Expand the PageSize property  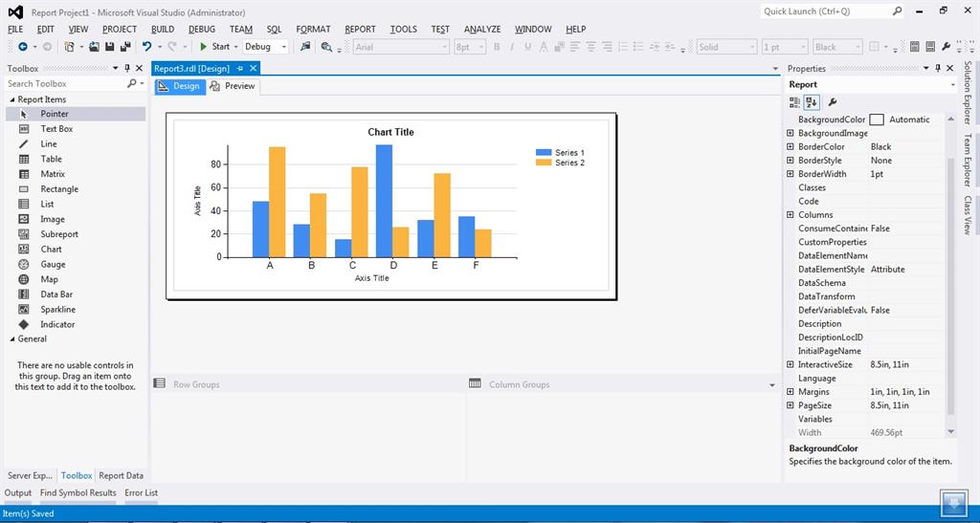tap(790, 405)
